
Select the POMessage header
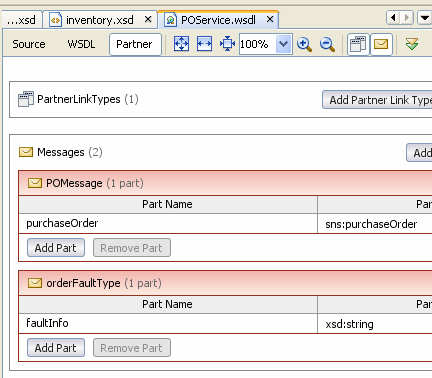(x=225, y=183)
